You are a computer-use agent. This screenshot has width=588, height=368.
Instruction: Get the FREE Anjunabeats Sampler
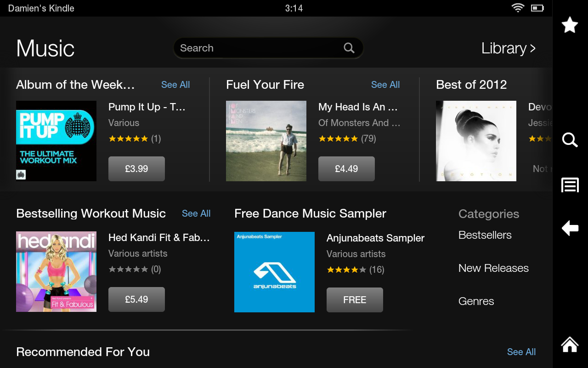pos(355,300)
